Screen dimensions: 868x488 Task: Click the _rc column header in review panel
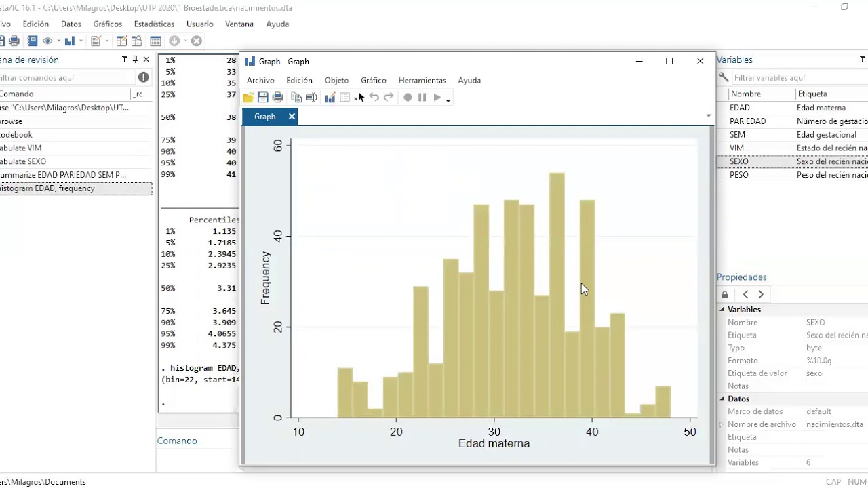click(140, 94)
